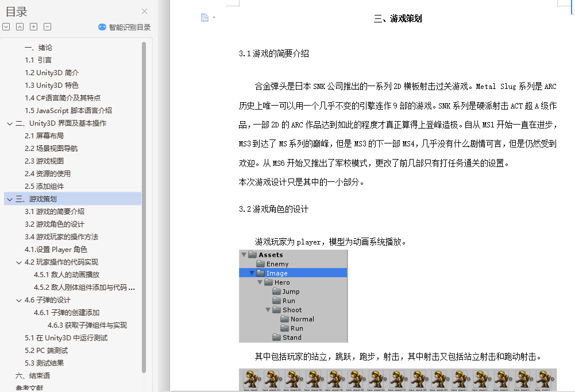The height and width of the screenshot is (392, 575).
Task: Go to 1.2 Unity3D 简介 in outline
Action: [52, 73]
